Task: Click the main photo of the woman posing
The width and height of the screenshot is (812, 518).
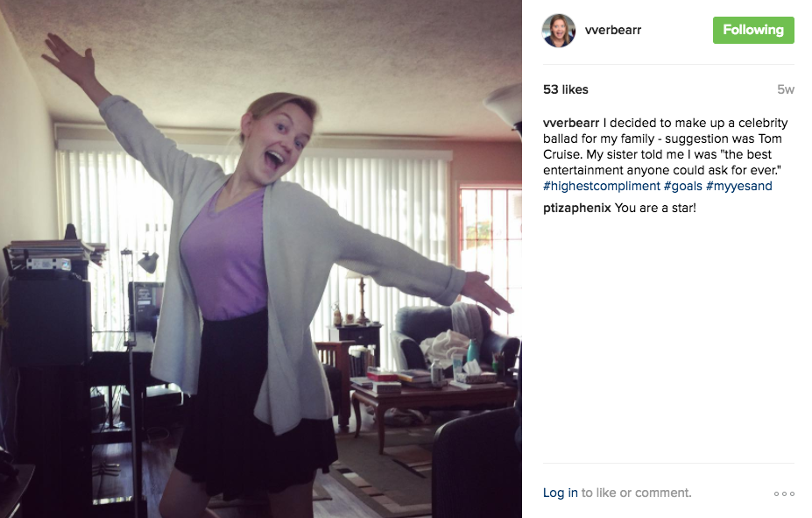Action: click(261, 259)
